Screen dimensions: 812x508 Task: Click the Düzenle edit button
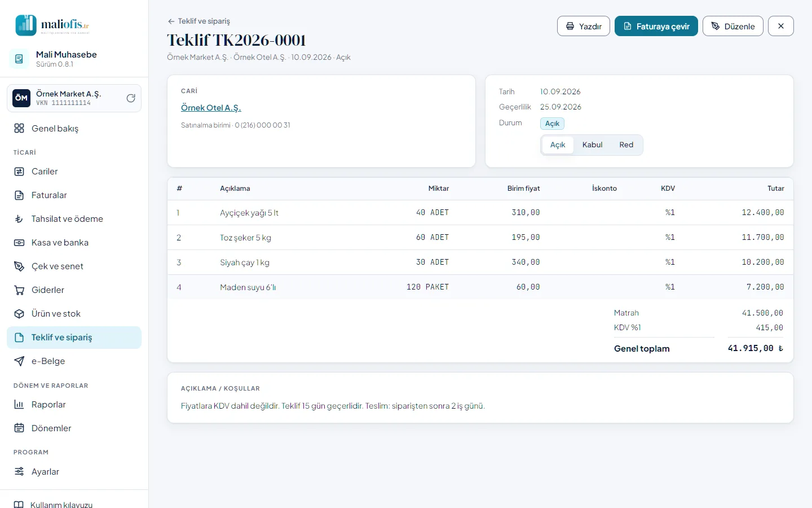[x=733, y=26]
